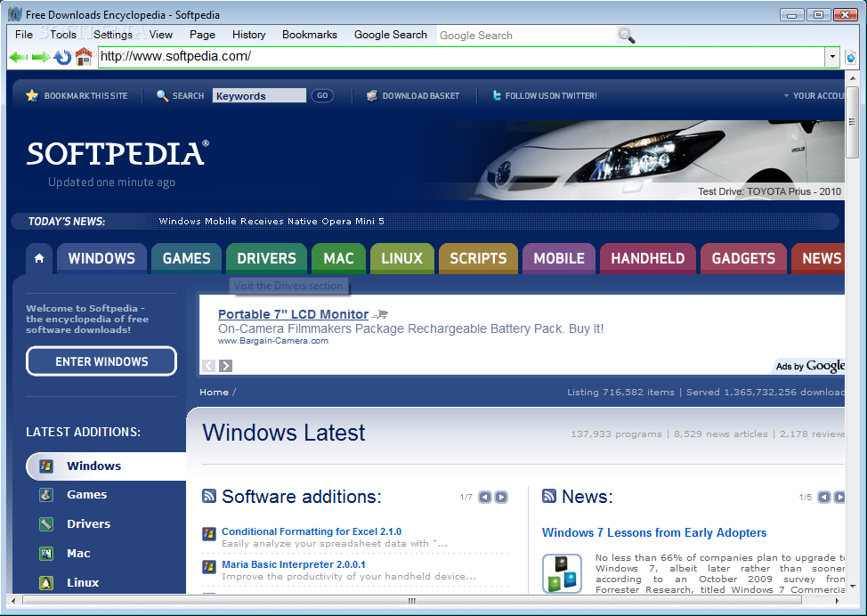Viewport: 867px width, 616px height.
Task: Show previous Software additions page arrow
Action: click(x=485, y=497)
